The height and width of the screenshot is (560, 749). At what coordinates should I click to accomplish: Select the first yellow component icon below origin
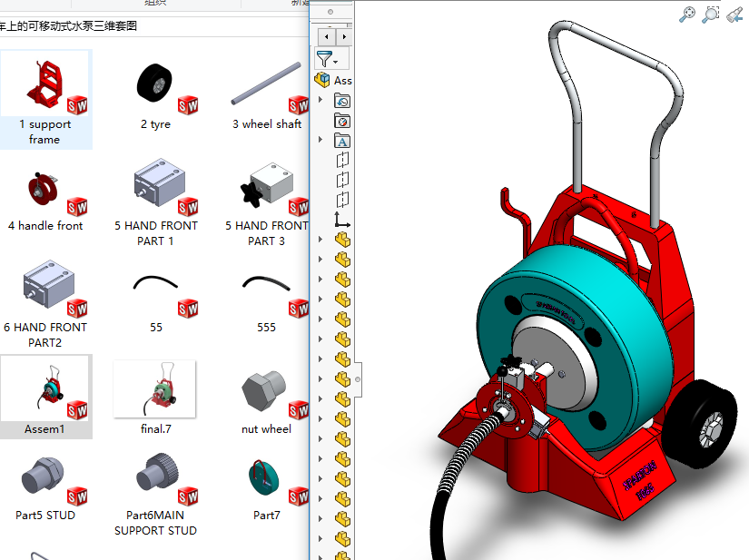(342, 240)
